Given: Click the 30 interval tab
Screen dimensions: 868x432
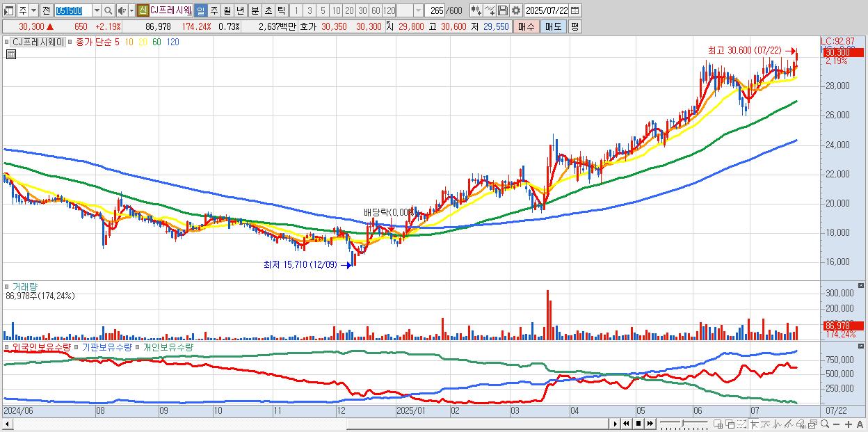Looking at the screenshot, I should click(362, 11).
